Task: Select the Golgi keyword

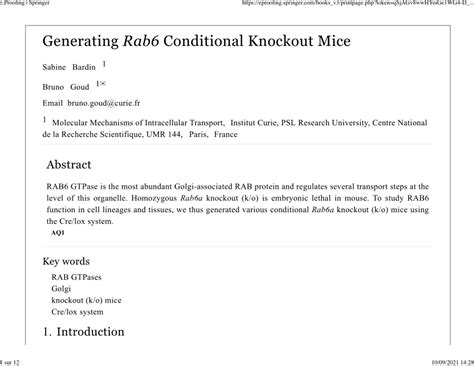Action: click(61, 289)
